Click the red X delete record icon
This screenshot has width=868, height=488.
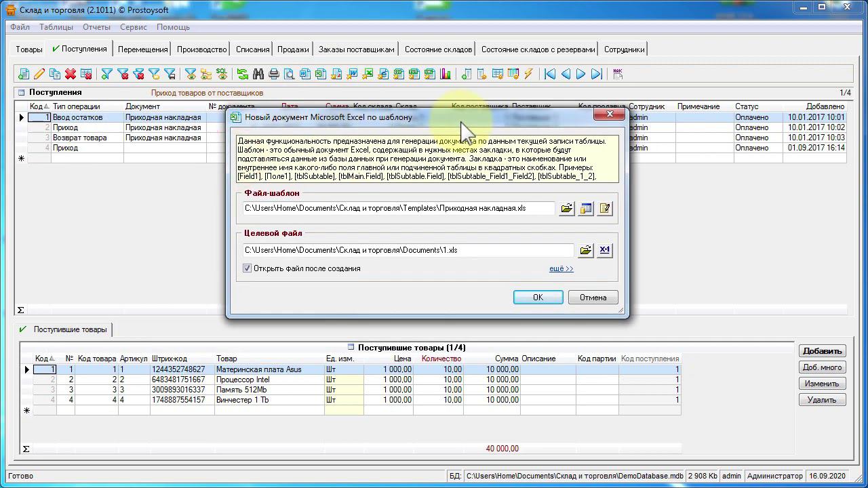pos(71,74)
